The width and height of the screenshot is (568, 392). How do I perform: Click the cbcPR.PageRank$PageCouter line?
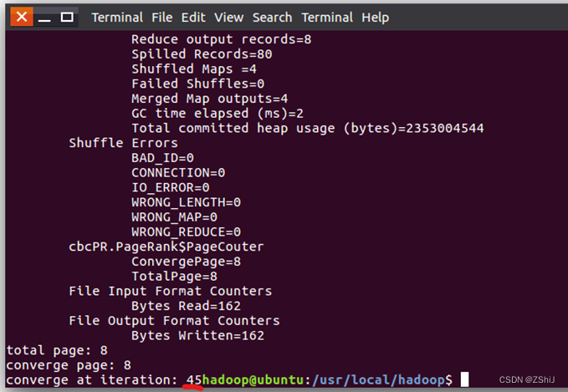(x=166, y=247)
